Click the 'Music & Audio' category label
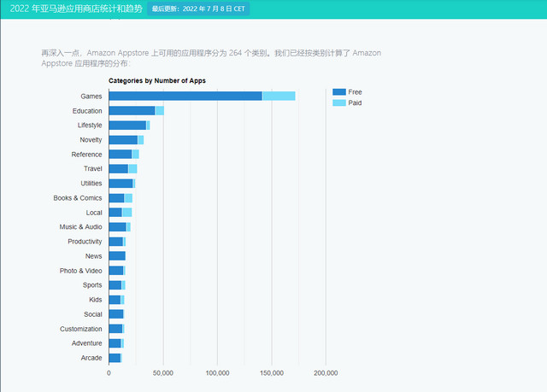The width and height of the screenshot is (547, 392). [80, 227]
